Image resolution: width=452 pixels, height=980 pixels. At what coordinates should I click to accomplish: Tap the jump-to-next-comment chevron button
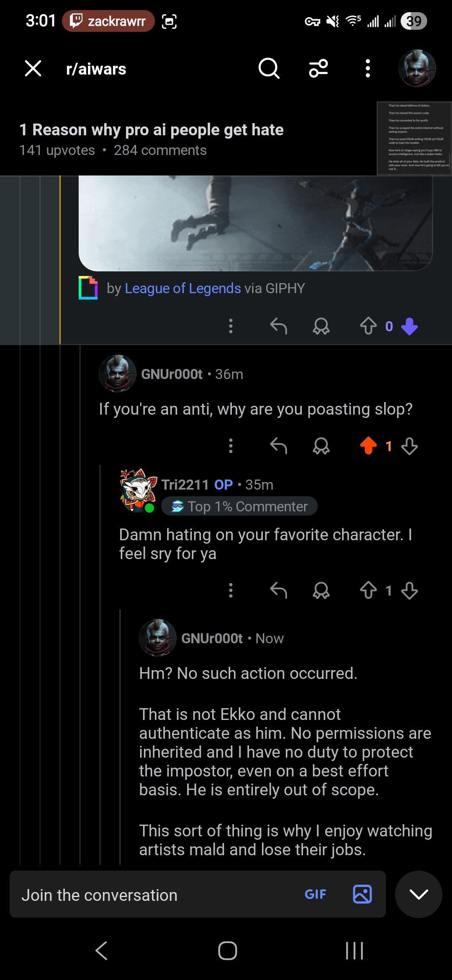coord(419,895)
